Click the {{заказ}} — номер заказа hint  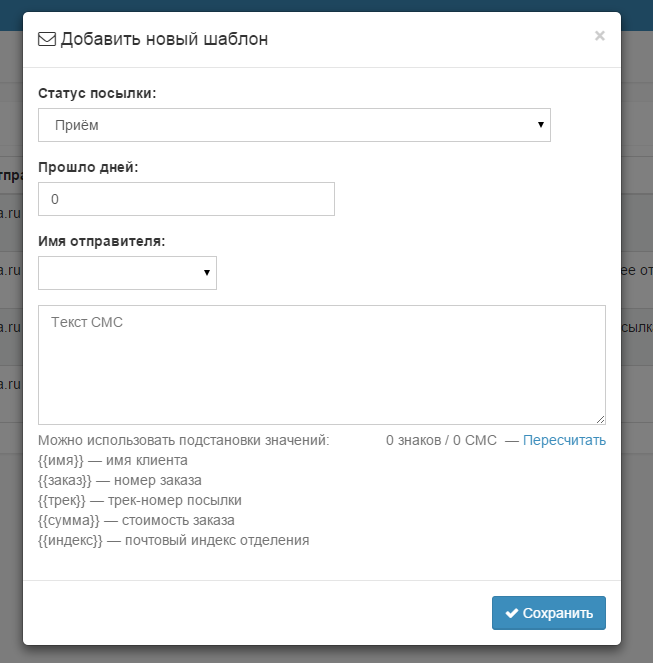click(x=120, y=480)
